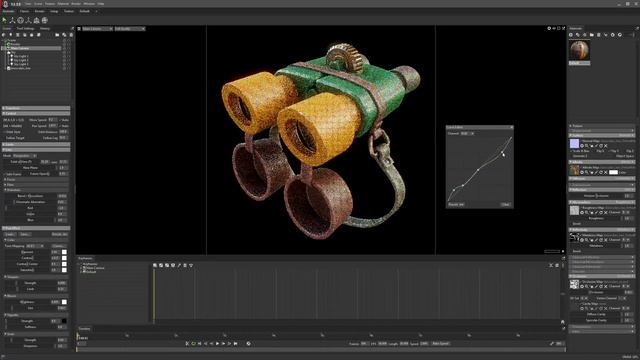The width and height of the screenshot is (640, 360).
Task: Click the Load post effect button
Action: click(x=10, y=234)
